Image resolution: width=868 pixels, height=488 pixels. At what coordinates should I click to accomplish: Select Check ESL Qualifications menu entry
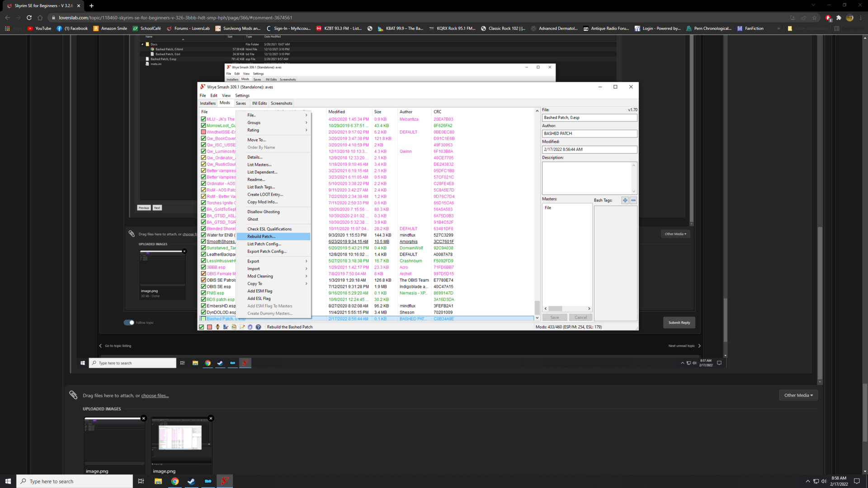[x=273, y=229]
